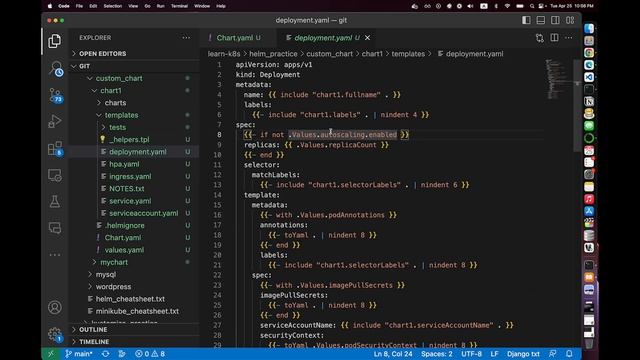This screenshot has height=360, width=640.
Task: Open the File menu
Action: pyautogui.click(x=79, y=6)
